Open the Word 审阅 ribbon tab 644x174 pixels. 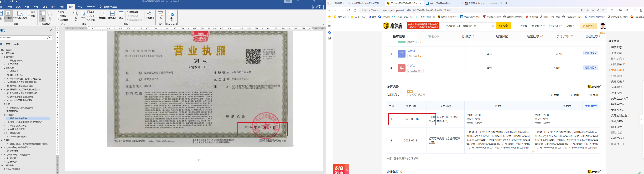(x=62, y=7)
